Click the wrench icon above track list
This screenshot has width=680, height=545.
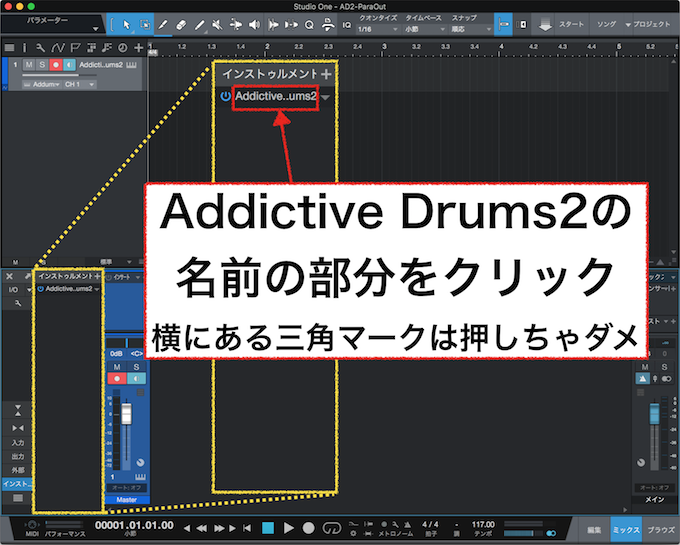(x=40, y=48)
